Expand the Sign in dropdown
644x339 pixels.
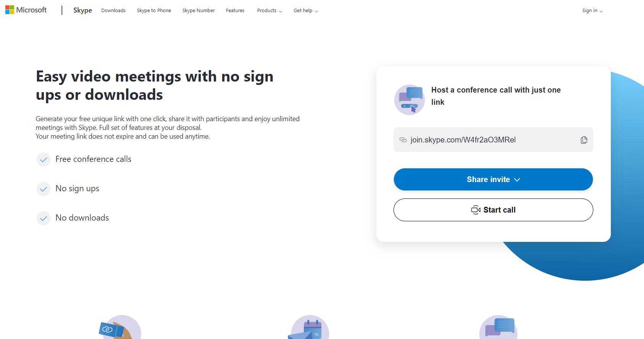[593, 11]
